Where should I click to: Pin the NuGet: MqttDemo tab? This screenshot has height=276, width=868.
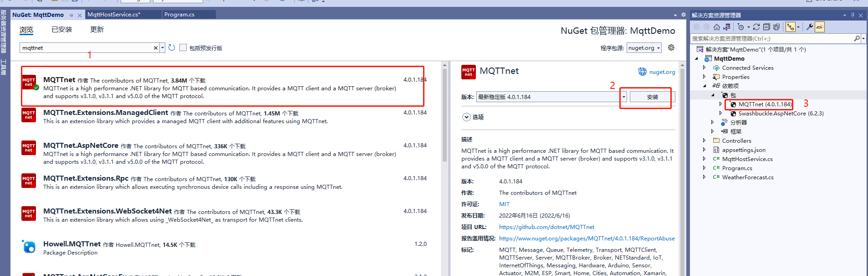(x=71, y=15)
